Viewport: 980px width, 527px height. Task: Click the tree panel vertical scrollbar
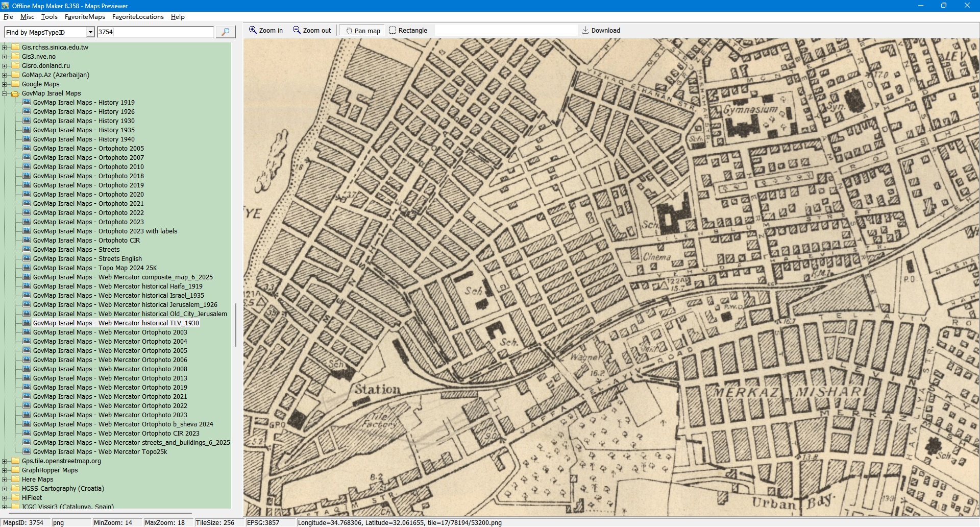235,325
